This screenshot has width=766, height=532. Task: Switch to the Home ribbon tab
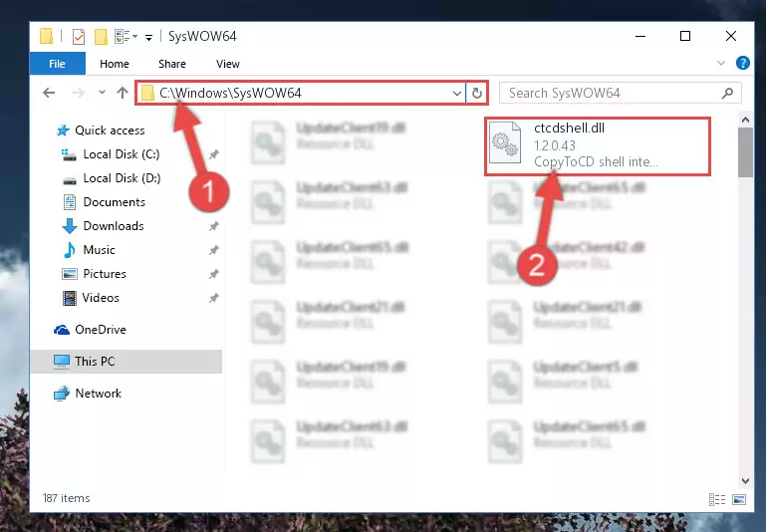click(x=115, y=64)
